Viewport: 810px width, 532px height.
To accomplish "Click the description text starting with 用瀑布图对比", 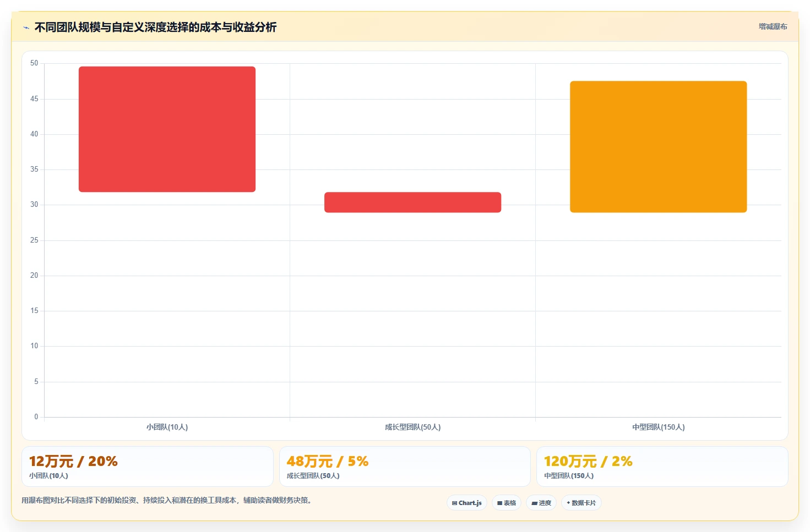I will [166, 500].
